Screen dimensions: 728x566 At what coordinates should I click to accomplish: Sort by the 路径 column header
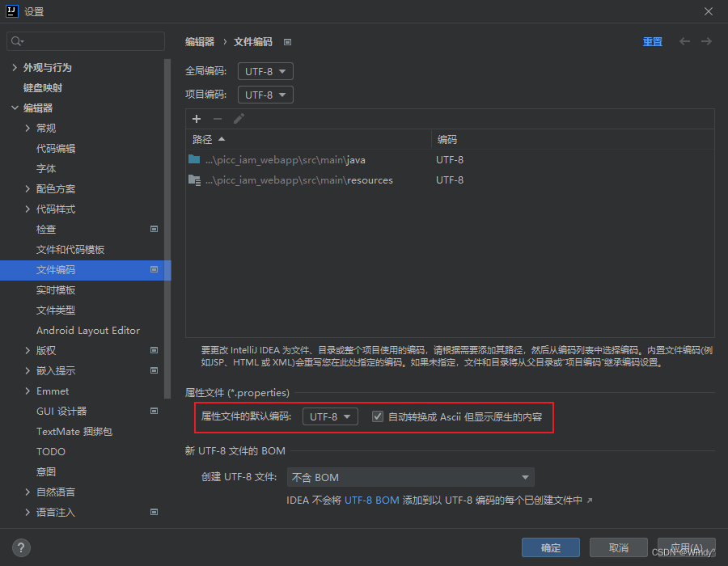pyautogui.click(x=308, y=139)
